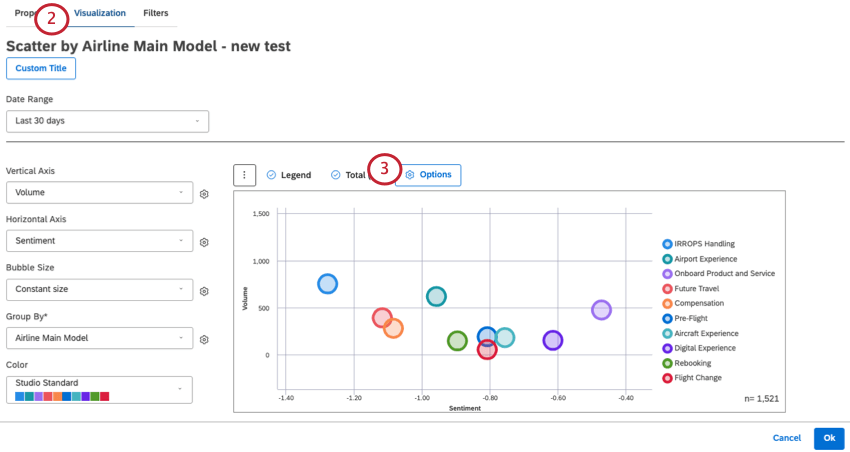Expand the Vertical Axis Volume dropdown
Screen dimensions: 850x452
(x=99, y=193)
